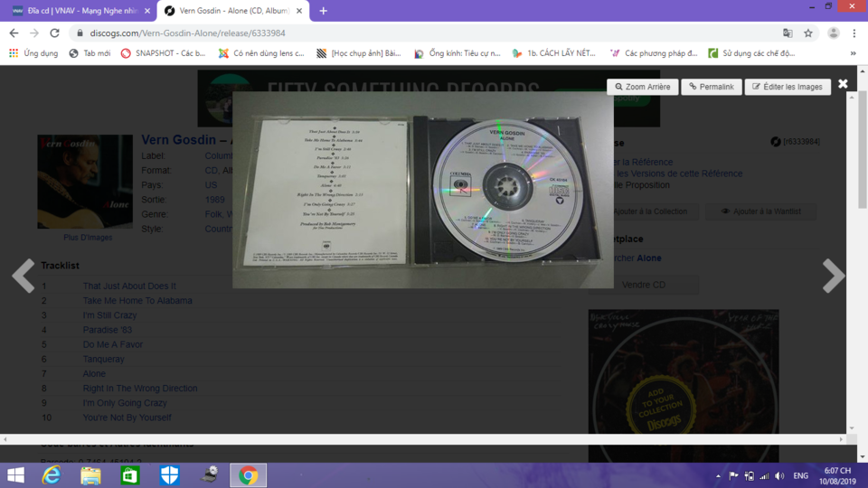Open Google Translate icon in address bar
Image resolution: width=868 pixels, height=488 pixels.
(x=788, y=33)
